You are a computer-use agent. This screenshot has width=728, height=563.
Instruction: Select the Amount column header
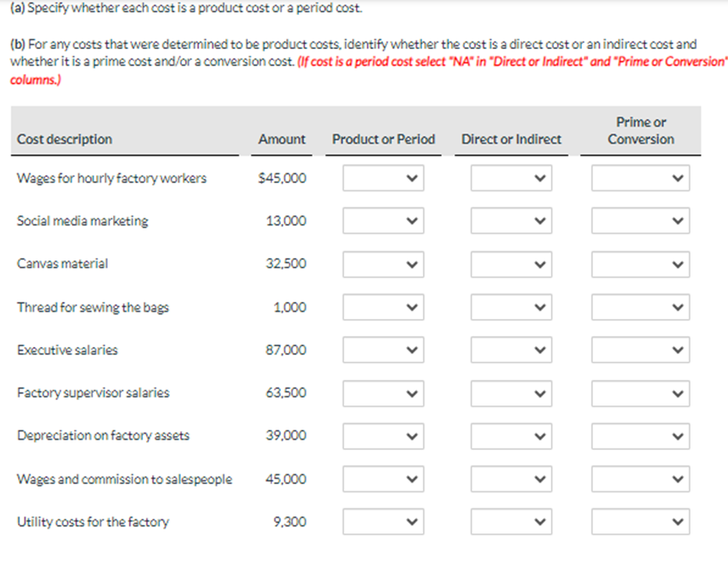pos(281,140)
